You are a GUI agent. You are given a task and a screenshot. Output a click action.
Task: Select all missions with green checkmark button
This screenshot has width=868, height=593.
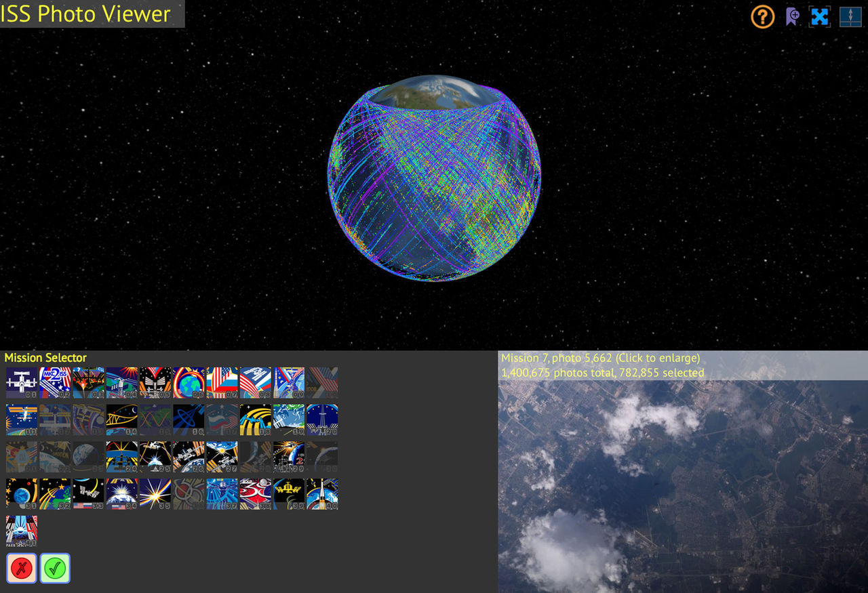(55, 568)
